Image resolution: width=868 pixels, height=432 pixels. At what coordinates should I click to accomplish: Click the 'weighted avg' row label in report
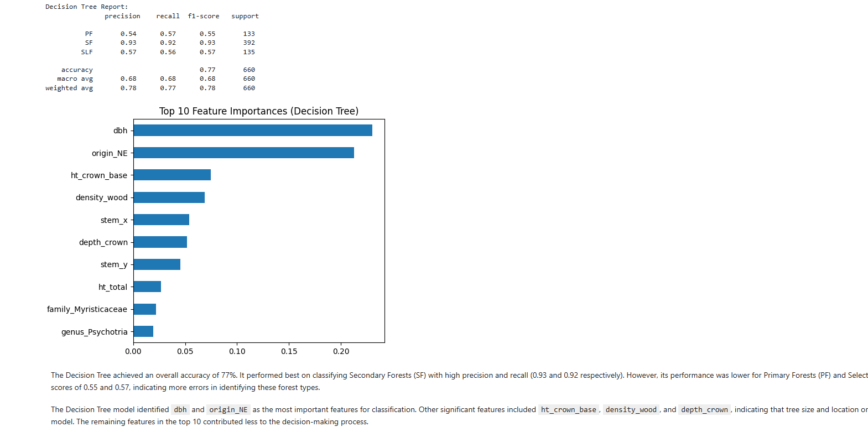pos(69,88)
